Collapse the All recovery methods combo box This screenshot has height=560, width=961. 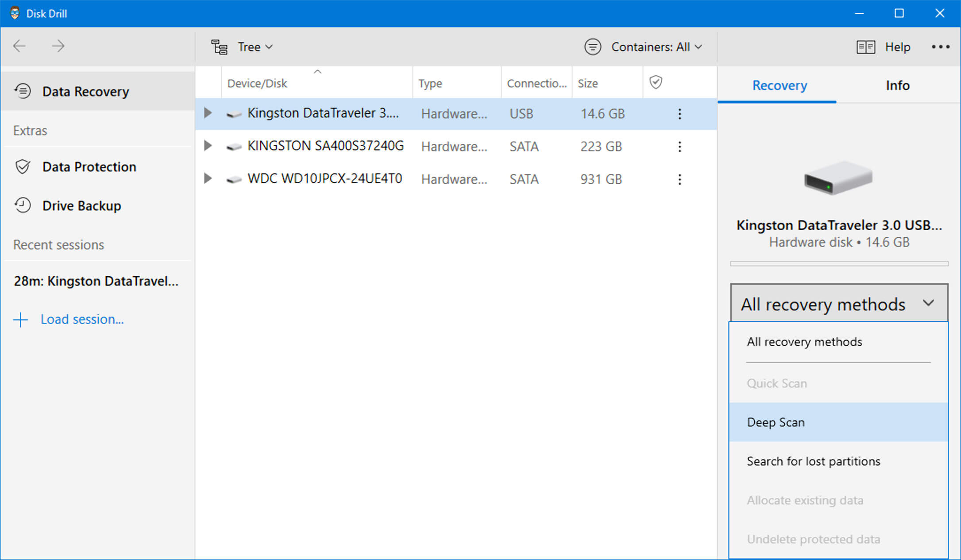click(839, 303)
